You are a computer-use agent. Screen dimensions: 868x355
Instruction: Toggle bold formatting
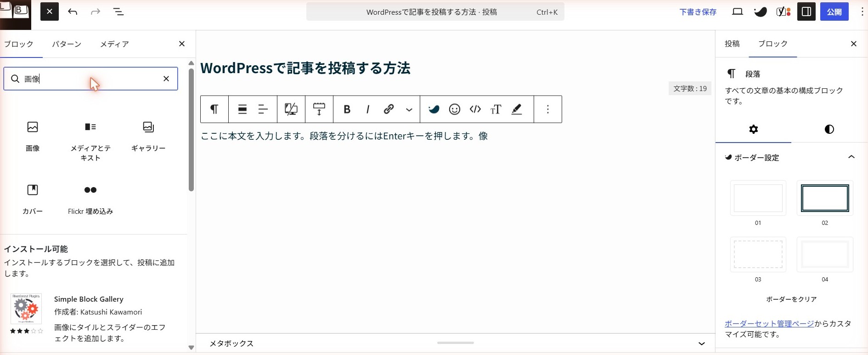[x=347, y=109]
